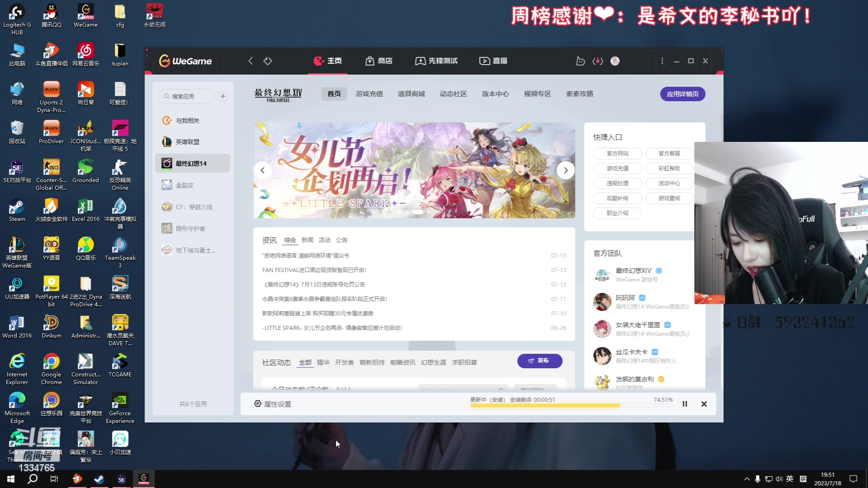The height and width of the screenshot is (488, 868).
Task: Open news item 7月13日违规账号处罚公告
Action: [313, 284]
